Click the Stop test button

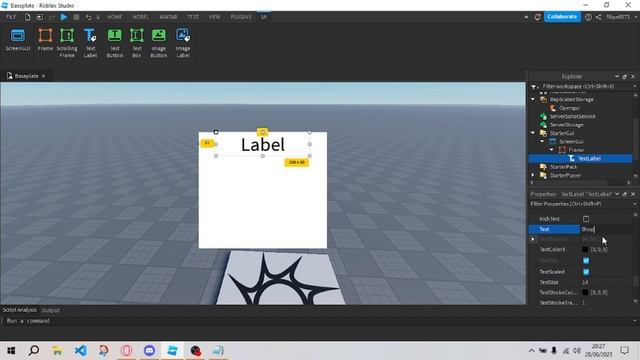[76, 17]
